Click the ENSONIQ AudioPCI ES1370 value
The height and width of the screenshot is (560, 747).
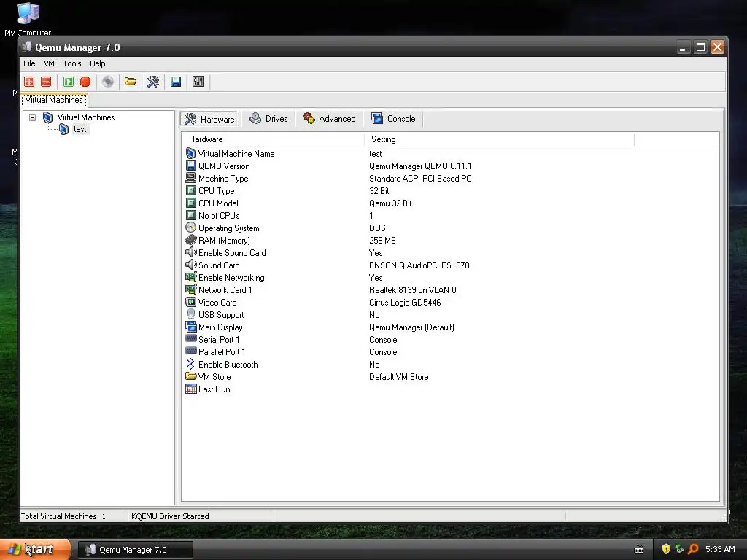point(419,265)
